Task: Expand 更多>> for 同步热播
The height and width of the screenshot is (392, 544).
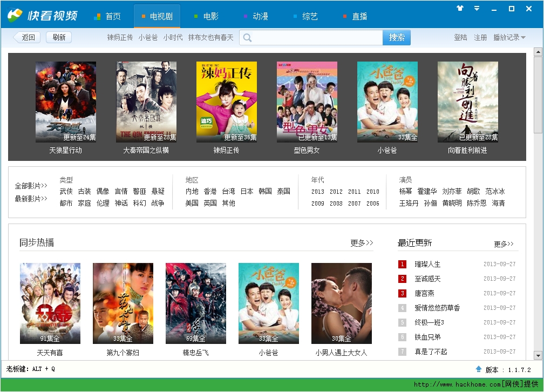Action: (362, 242)
